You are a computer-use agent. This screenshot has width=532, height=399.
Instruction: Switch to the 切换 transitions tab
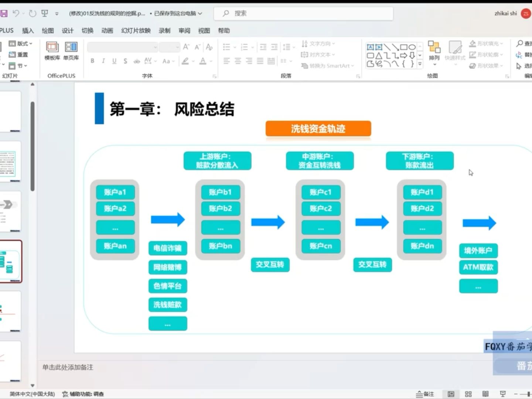(87, 31)
